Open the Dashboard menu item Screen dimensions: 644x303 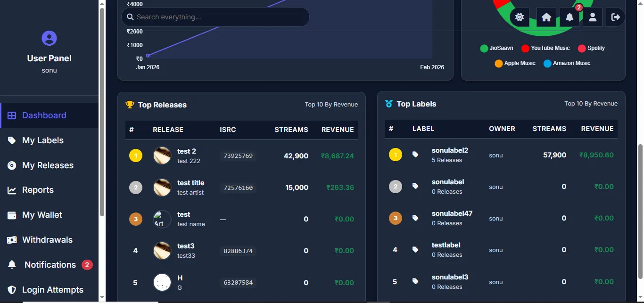[x=50, y=115]
